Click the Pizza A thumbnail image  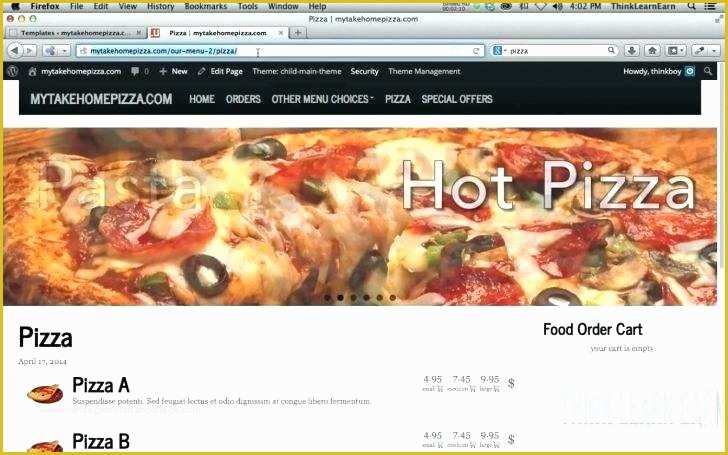click(x=45, y=393)
